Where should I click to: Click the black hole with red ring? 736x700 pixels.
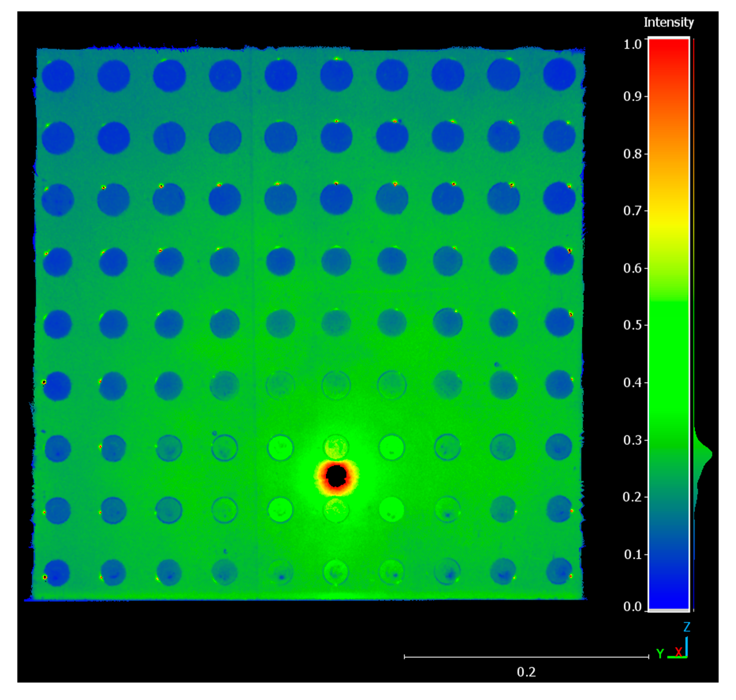coord(336,476)
